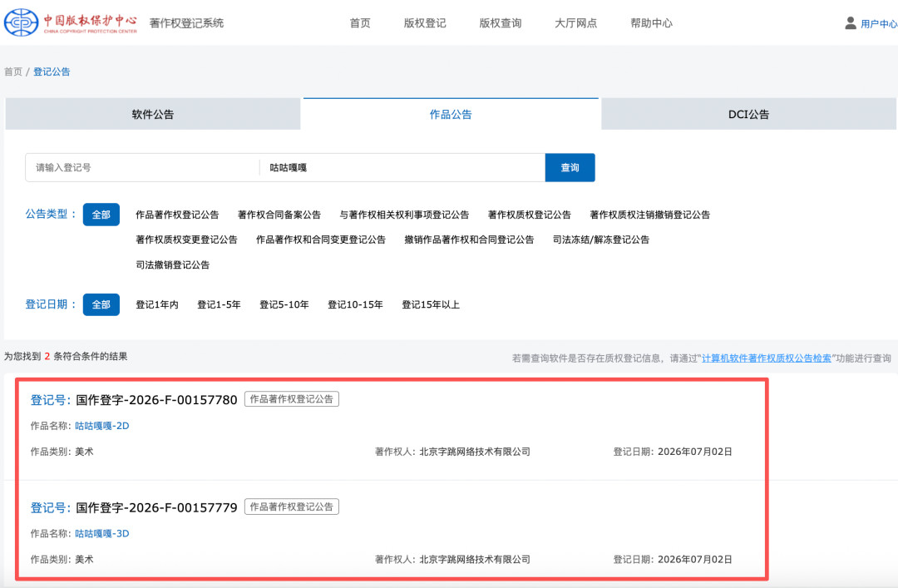
Task: Filter by 著作权质权变更登记公告
Action: 186,240
